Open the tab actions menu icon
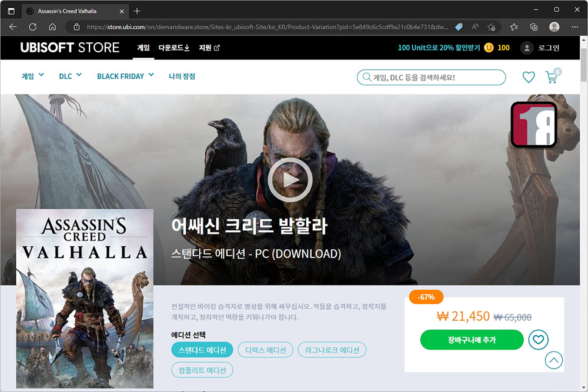 (11, 11)
